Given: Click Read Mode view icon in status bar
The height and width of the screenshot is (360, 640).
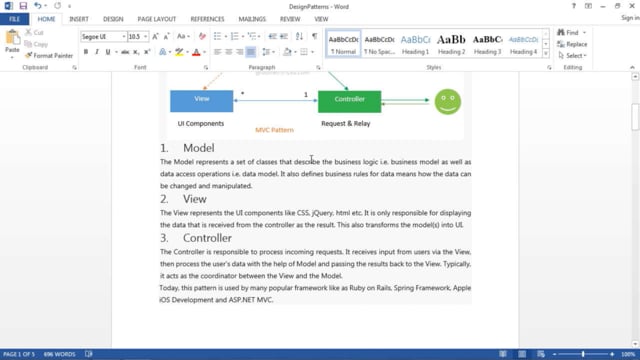Looking at the screenshot, I should [503, 354].
